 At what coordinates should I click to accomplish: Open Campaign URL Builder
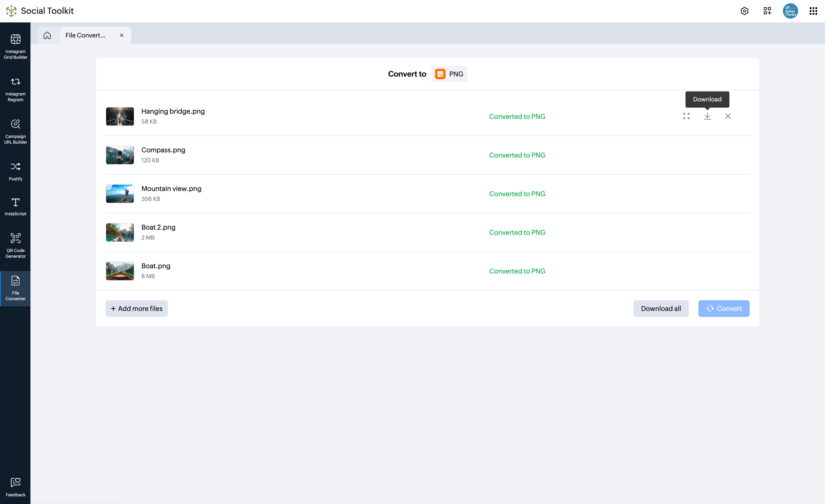(15, 132)
